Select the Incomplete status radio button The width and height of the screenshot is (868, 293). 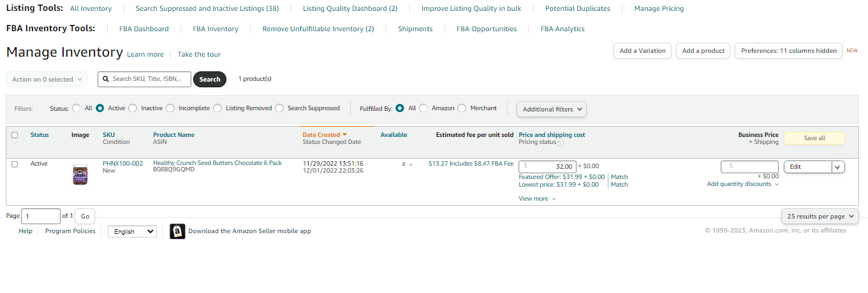click(x=170, y=108)
